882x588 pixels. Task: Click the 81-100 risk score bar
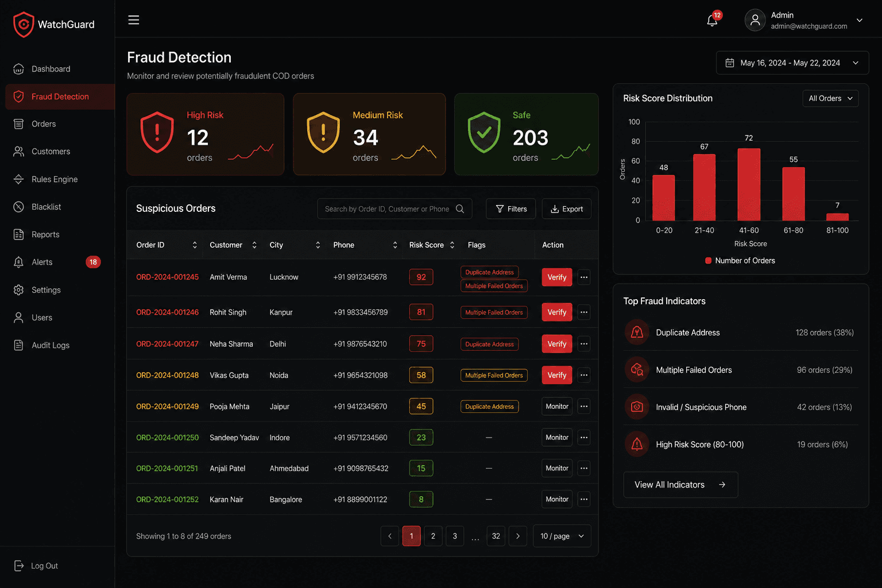coord(837,217)
